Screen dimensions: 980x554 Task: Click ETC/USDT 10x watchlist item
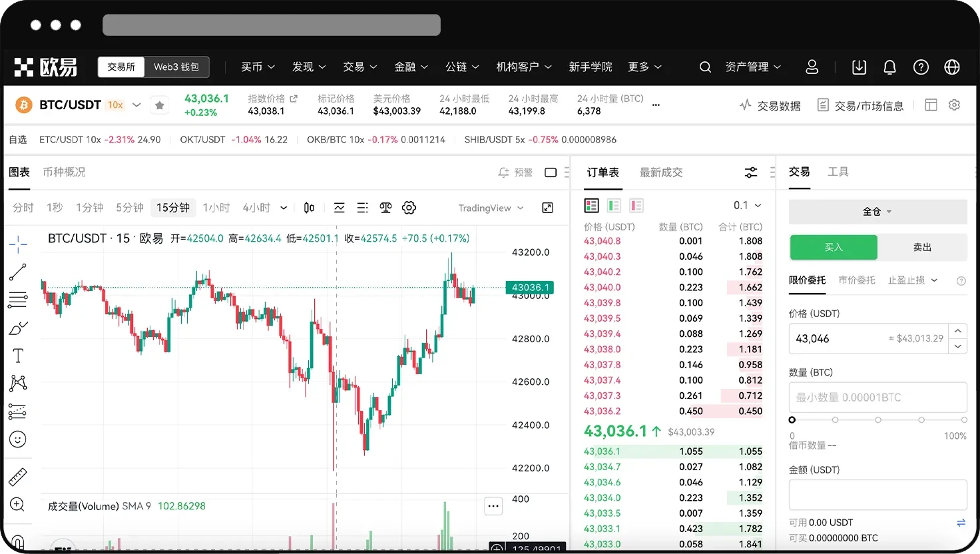coord(100,140)
